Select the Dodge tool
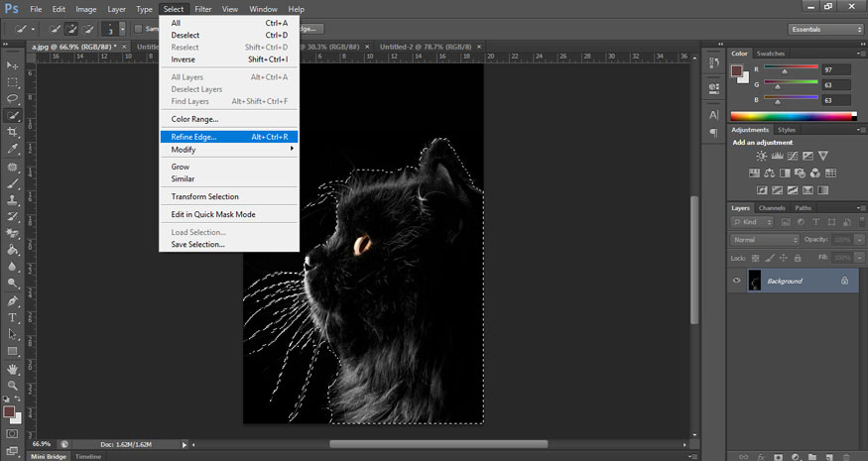The width and height of the screenshot is (868, 461). [12, 284]
